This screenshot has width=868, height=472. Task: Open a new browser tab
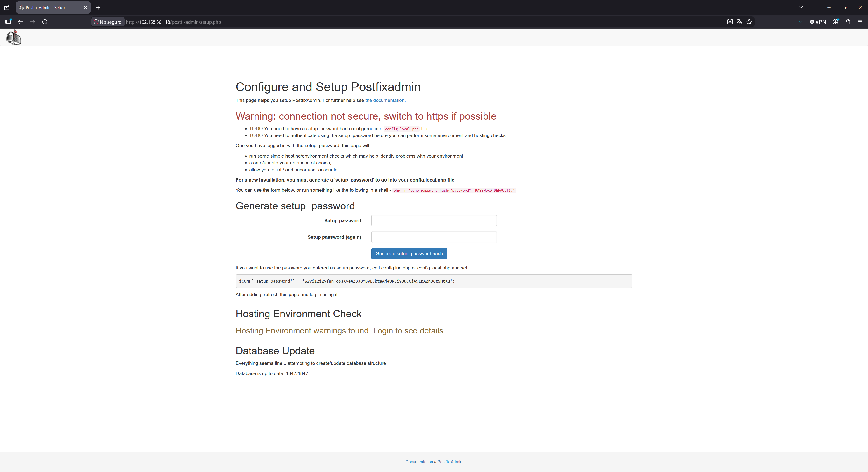98,7
